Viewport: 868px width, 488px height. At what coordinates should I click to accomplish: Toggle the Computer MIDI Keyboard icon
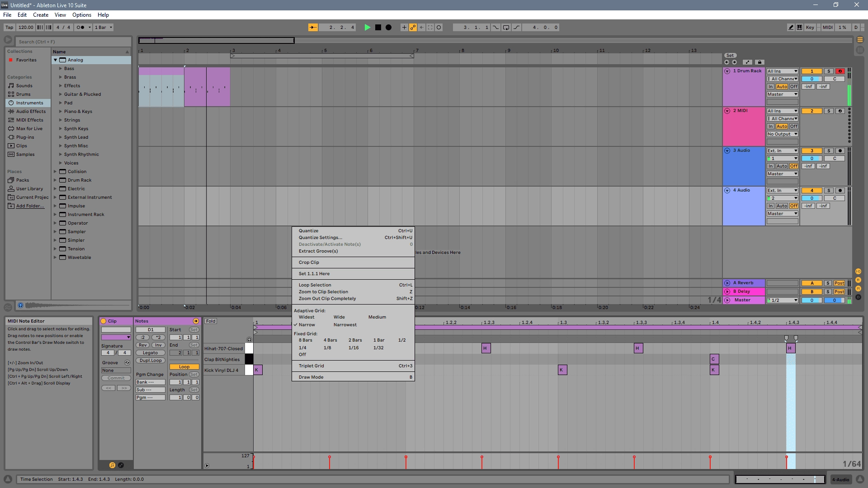click(799, 28)
